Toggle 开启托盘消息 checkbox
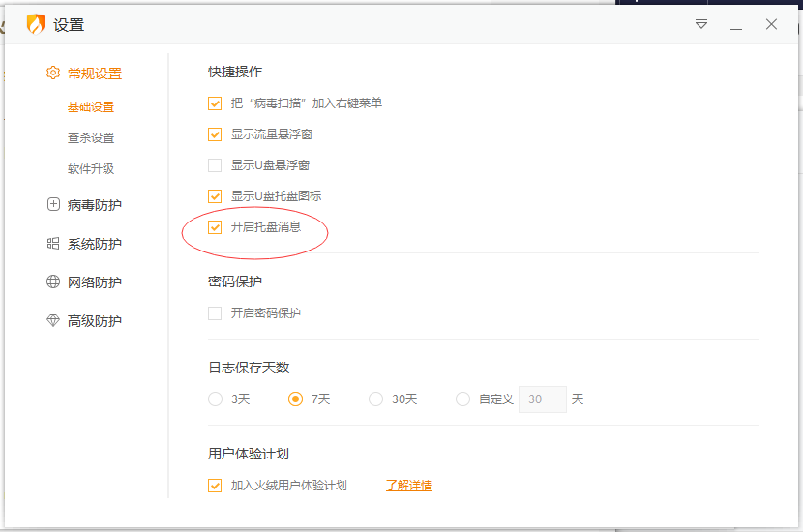The width and height of the screenshot is (803, 532). [215, 227]
